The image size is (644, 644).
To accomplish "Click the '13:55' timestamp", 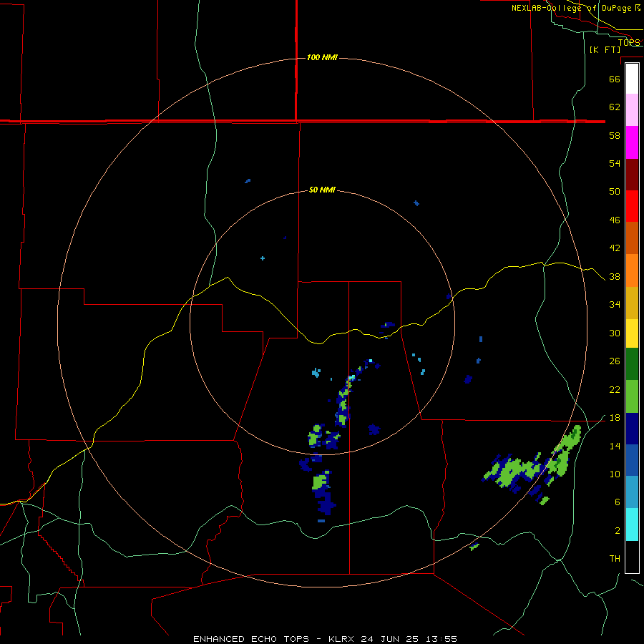I will (440, 639).
